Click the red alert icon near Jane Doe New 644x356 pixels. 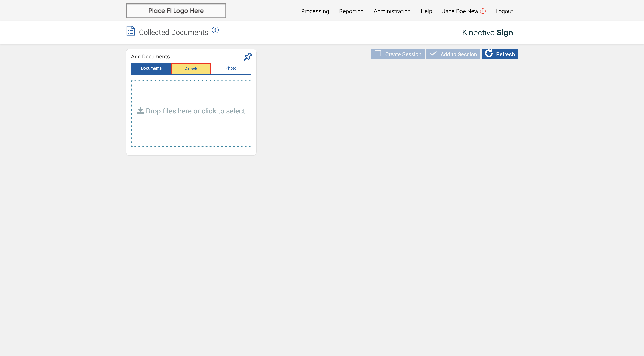coord(483,11)
